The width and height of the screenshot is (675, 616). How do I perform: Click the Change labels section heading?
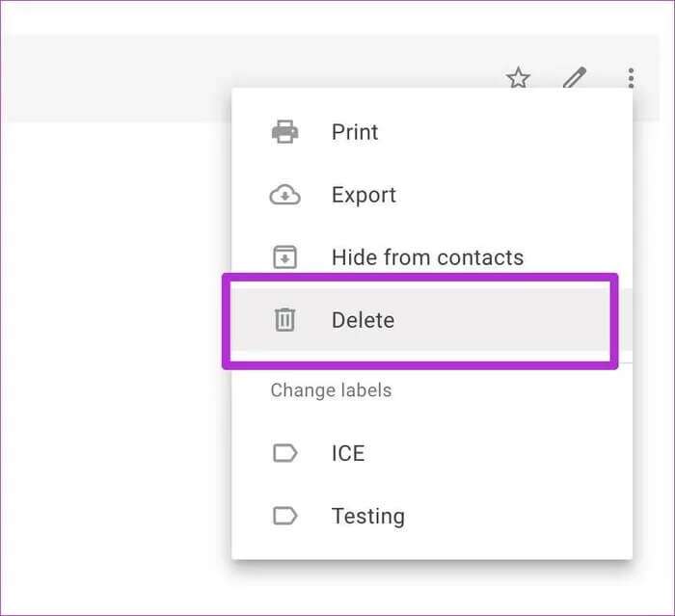pyautogui.click(x=331, y=390)
